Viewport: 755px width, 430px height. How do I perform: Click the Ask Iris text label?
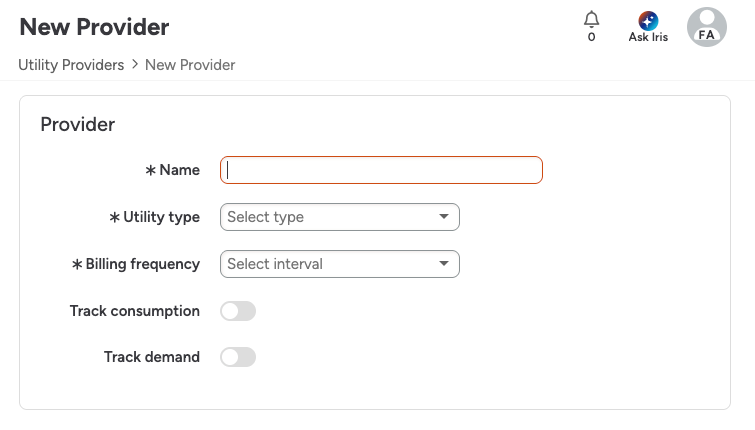click(648, 38)
